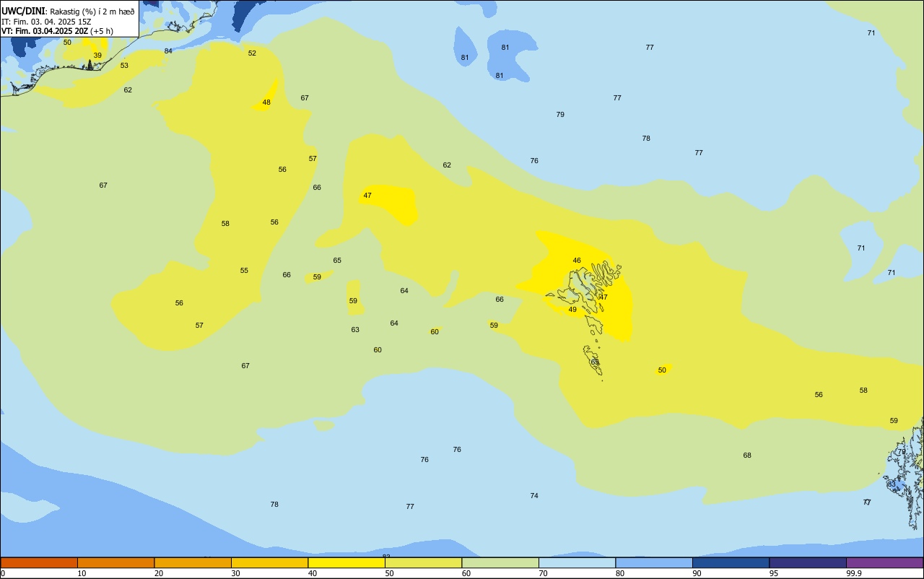Choose the medium blue 80–90 legend swatch
The image size is (924, 579).
(654, 562)
